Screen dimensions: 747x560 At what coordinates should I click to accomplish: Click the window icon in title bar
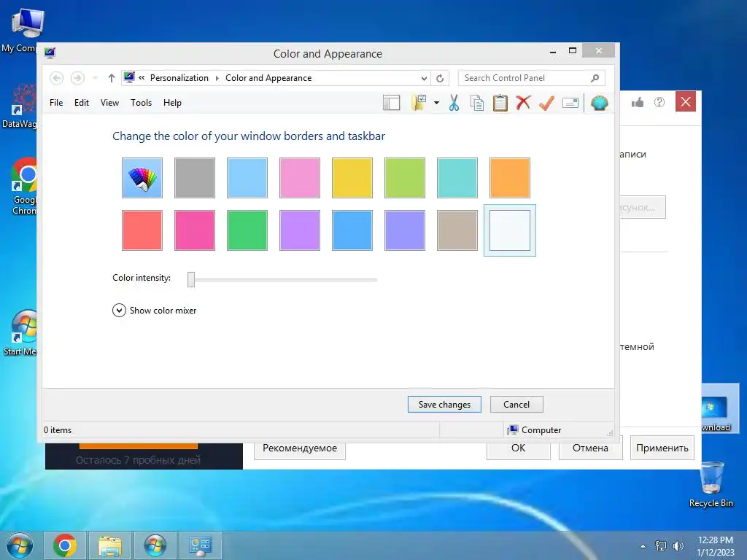[x=50, y=52]
